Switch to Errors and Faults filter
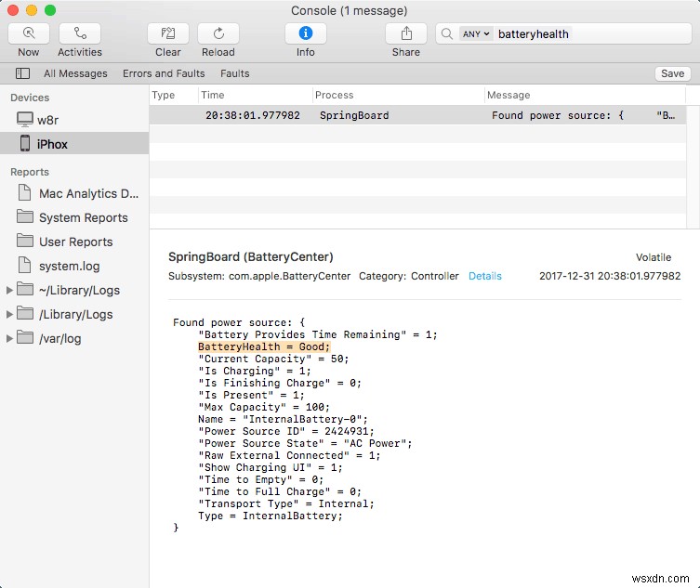This screenshot has width=700, height=588. [x=164, y=73]
